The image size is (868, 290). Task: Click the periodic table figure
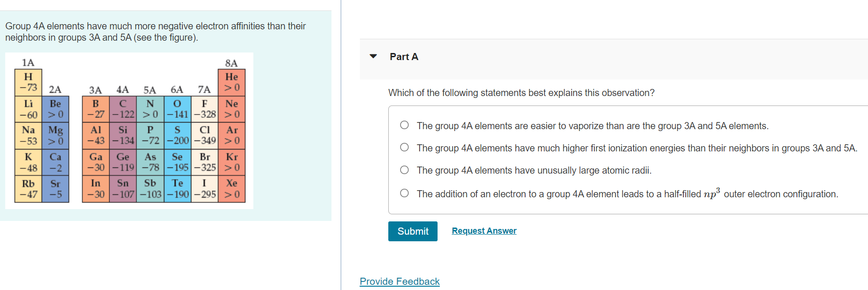[x=129, y=130]
